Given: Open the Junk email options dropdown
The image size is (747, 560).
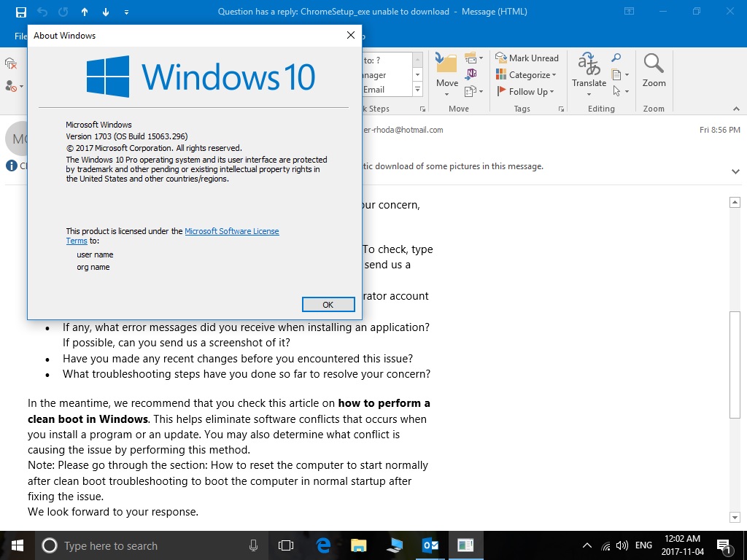Looking at the screenshot, I should [x=14, y=86].
